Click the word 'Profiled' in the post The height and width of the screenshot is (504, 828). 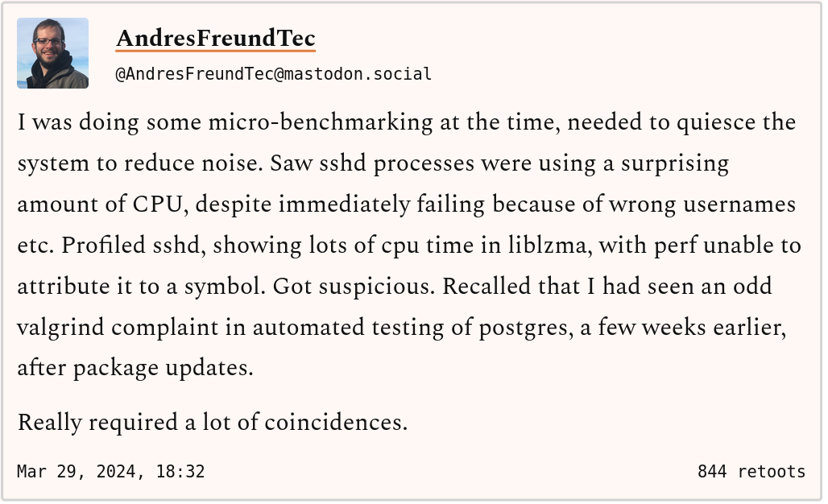105,246
